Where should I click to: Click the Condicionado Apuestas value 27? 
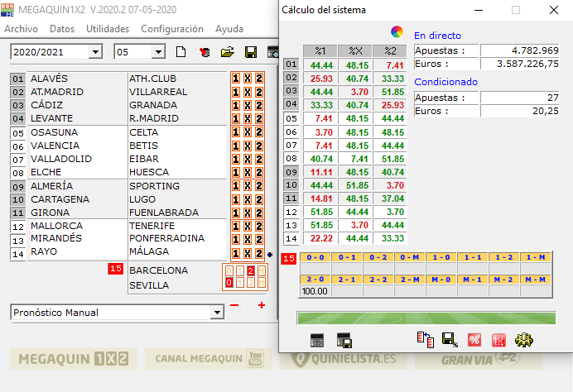[519, 98]
